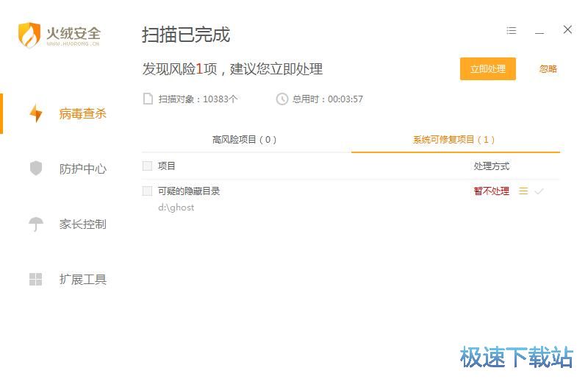Viewport: 588px width, 379px height.
Task: Click 处理方式 column header
Action: (491, 166)
